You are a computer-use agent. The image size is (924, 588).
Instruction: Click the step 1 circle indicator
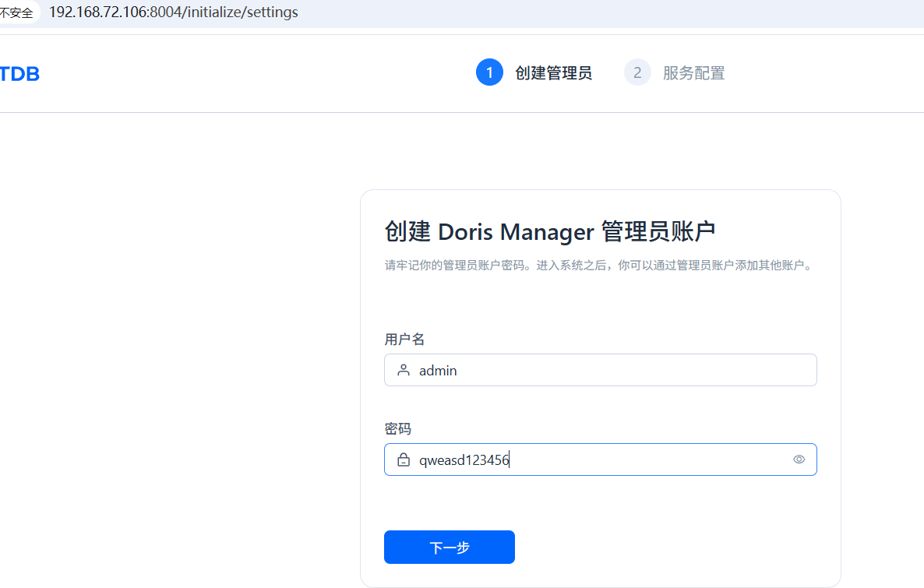pos(489,72)
